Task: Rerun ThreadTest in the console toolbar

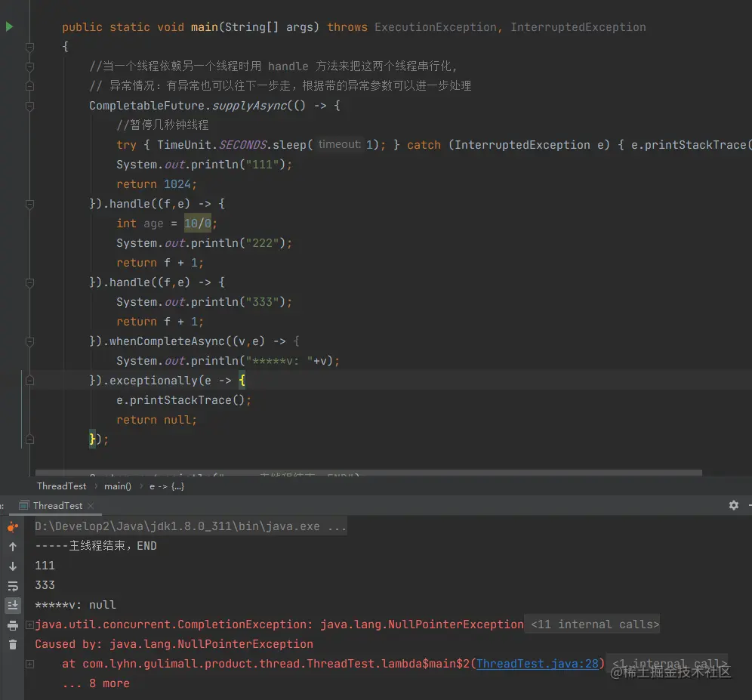Action: 13,527
